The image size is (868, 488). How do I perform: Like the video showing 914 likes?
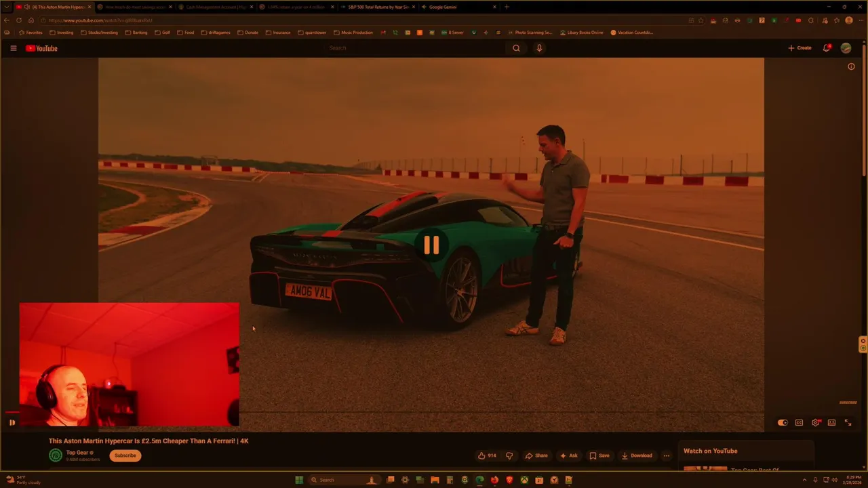(487, 455)
